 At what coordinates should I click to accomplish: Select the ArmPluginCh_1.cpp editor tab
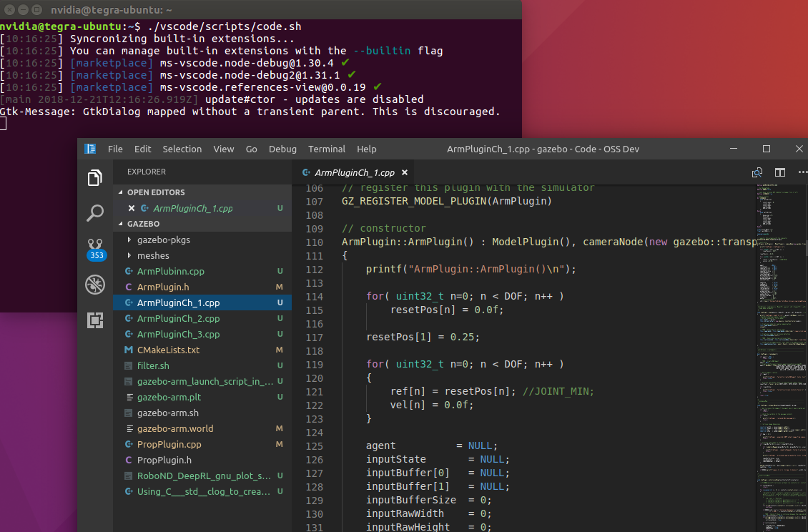click(355, 173)
